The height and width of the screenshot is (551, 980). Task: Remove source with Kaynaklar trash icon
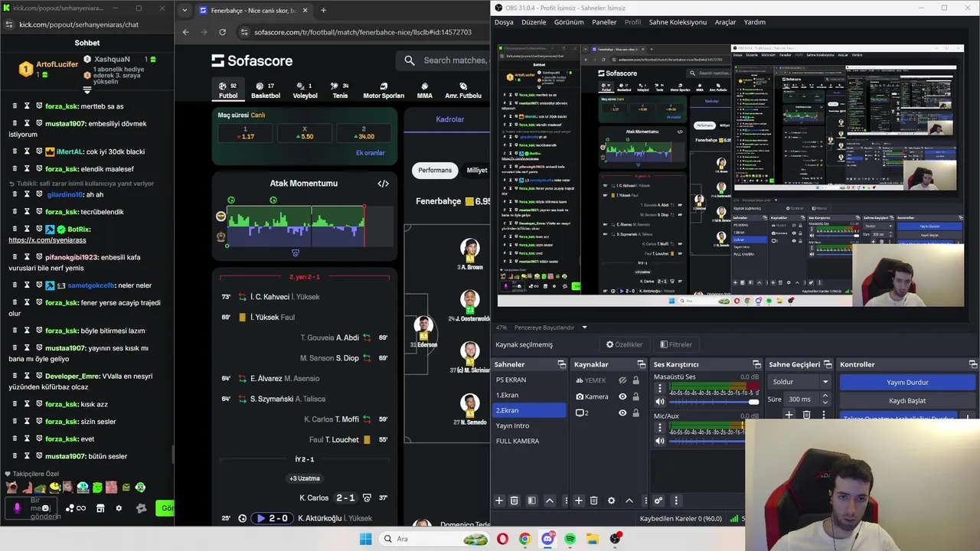pos(593,500)
